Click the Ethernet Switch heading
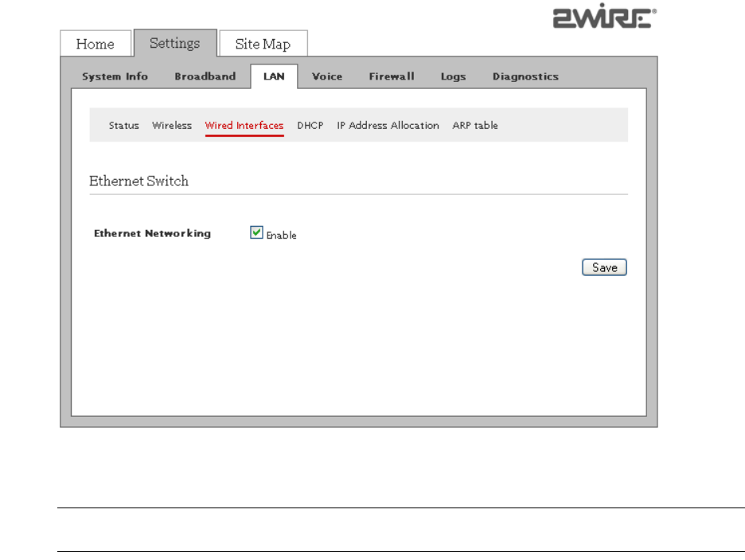 (138, 181)
